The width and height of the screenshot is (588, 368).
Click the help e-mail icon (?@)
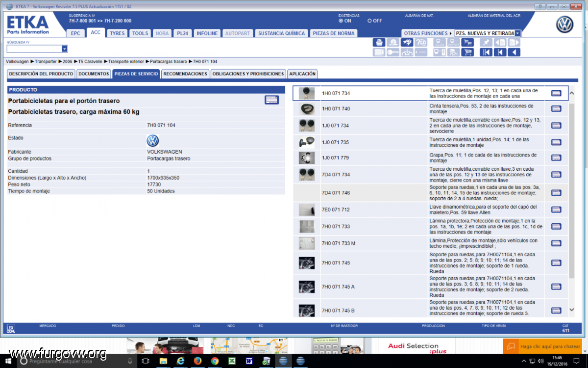421,43
